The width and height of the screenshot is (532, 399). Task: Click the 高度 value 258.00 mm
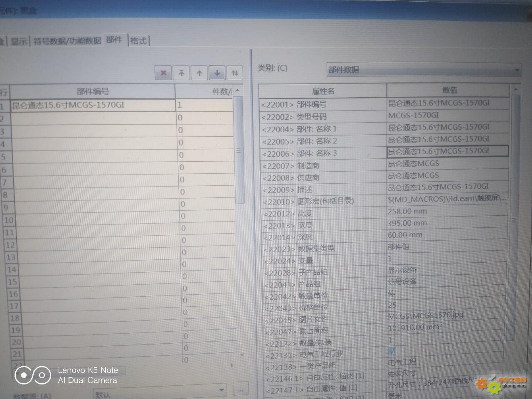[x=447, y=211]
